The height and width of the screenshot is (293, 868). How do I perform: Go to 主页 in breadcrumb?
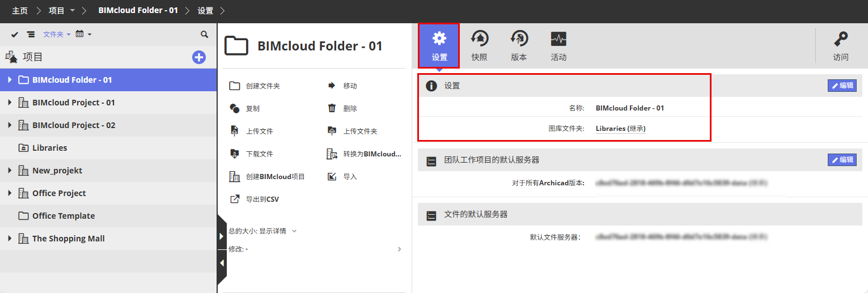(20, 11)
